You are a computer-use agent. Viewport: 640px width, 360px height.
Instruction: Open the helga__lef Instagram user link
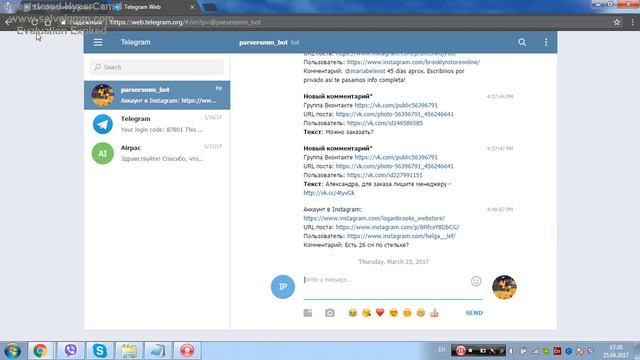pos(401,236)
